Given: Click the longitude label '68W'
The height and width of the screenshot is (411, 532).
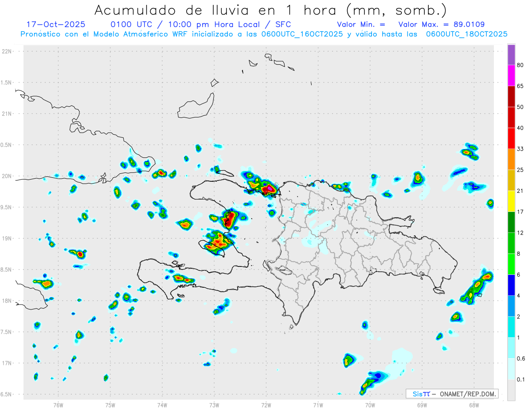Looking at the screenshot, I should click(474, 405).
